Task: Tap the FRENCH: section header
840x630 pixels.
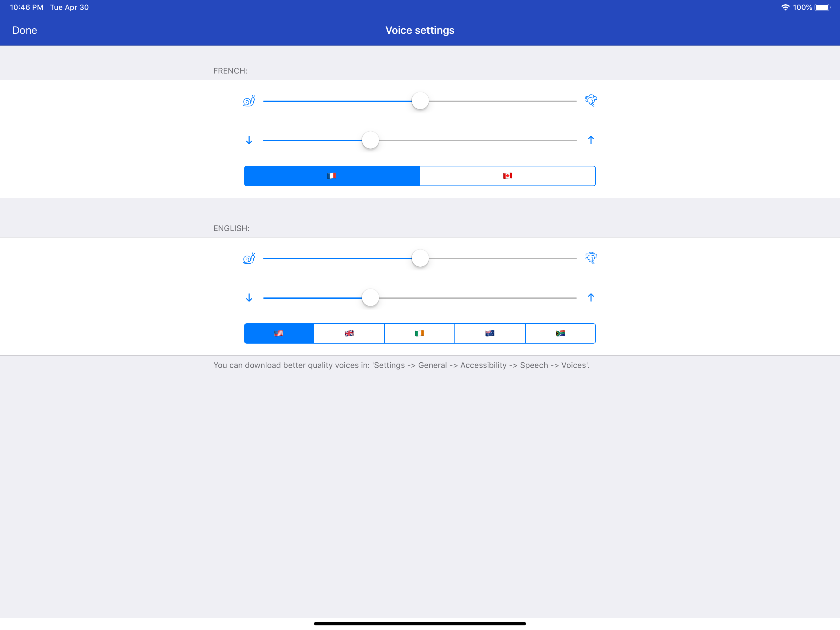Action: coord(230,71)
